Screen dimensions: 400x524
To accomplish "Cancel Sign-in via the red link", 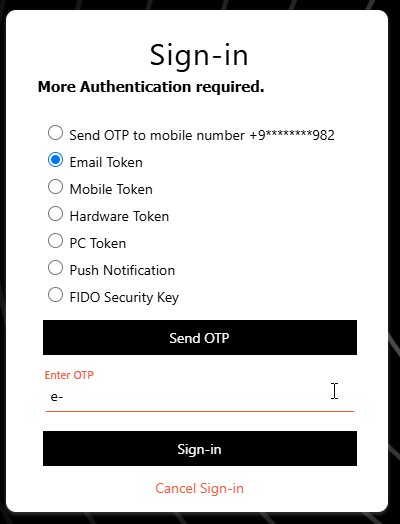I will pyautogui.click(x=199, y=489).
